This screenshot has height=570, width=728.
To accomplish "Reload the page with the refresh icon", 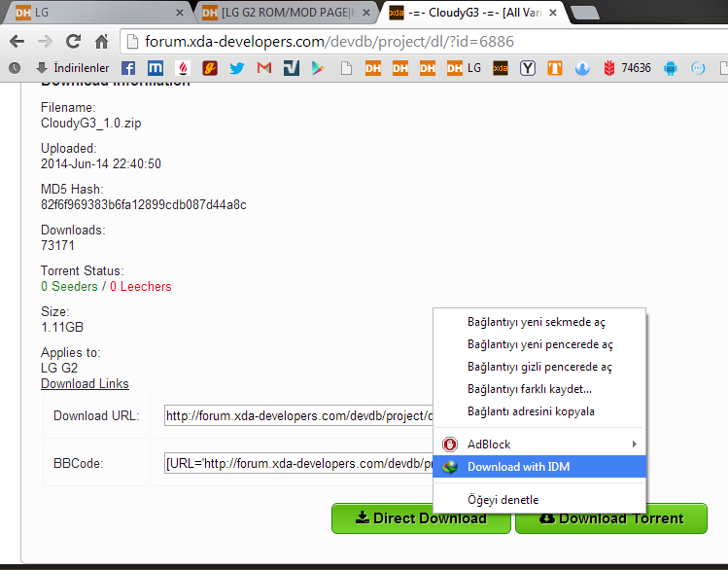I will pos(73,42).
